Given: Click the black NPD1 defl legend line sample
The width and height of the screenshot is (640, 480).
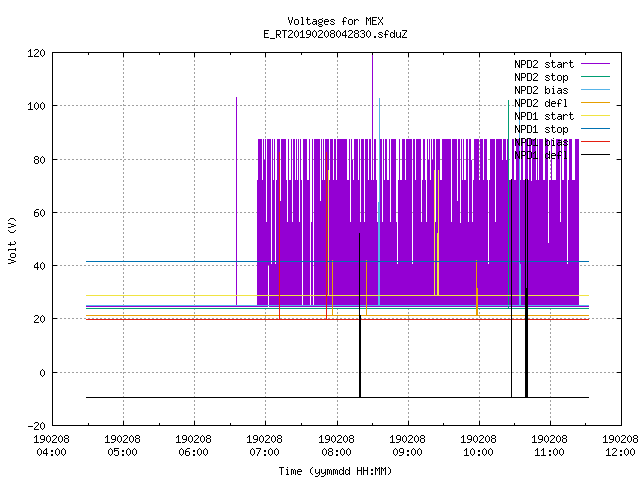Looking at the screenshot, I should pos(595,155).
